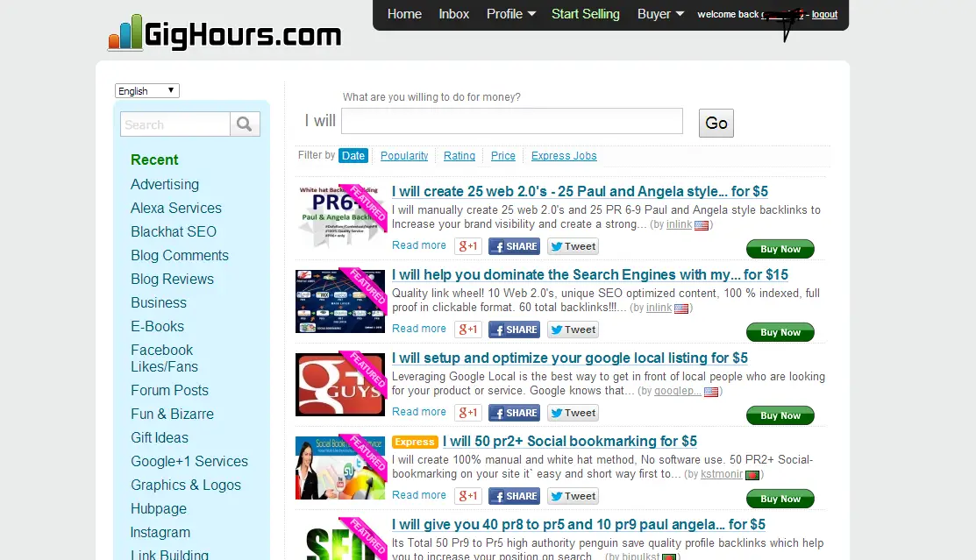Screen dimensions: 976x560
Task: Share the Social bookmarking gig on Facebook
Action: tap(514, 497)
